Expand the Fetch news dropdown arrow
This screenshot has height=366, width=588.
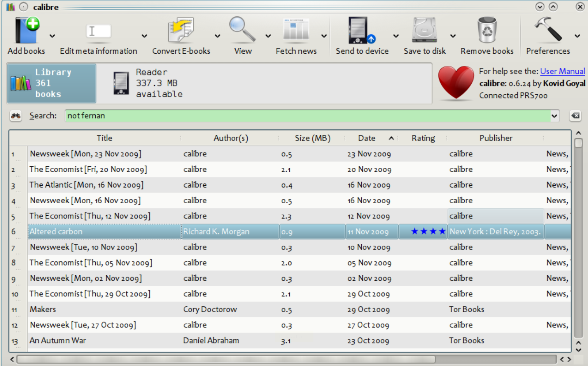324,36
